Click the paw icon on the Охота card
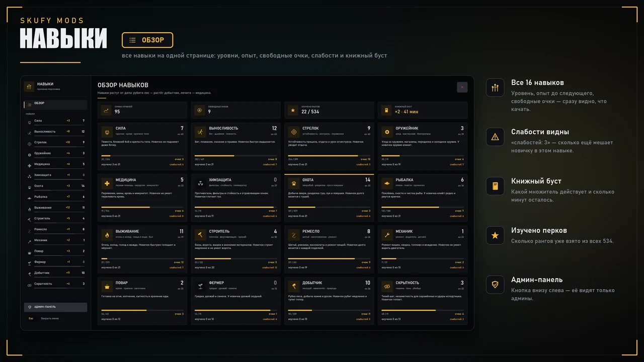This screenshot has height=362, width=644. [294, 184]
